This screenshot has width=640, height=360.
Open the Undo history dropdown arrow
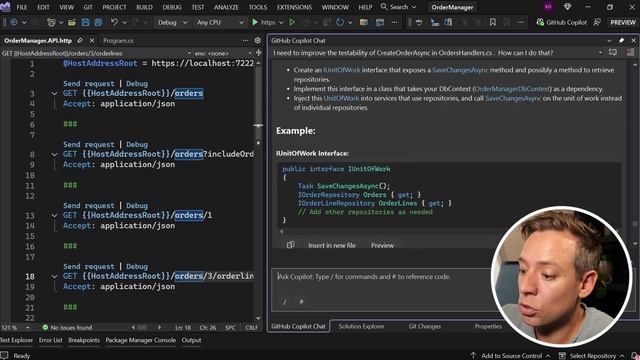[124, 22]
